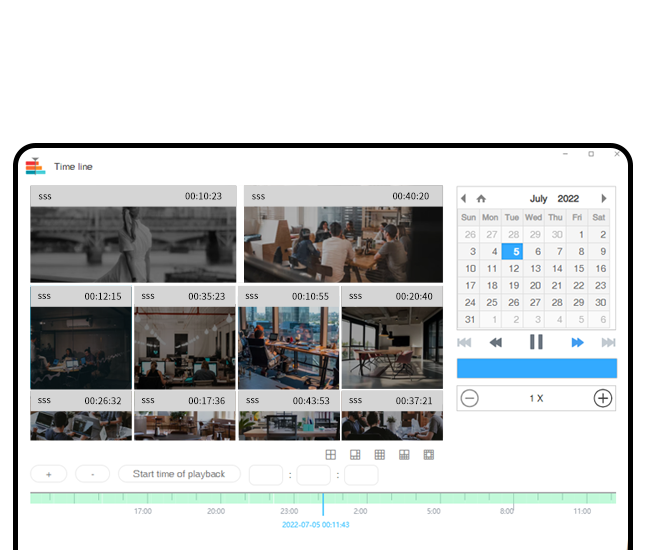This screenshot has height=550, width=648.
Task: Decrease playback speed with minus icon
Action: [470, 398]
